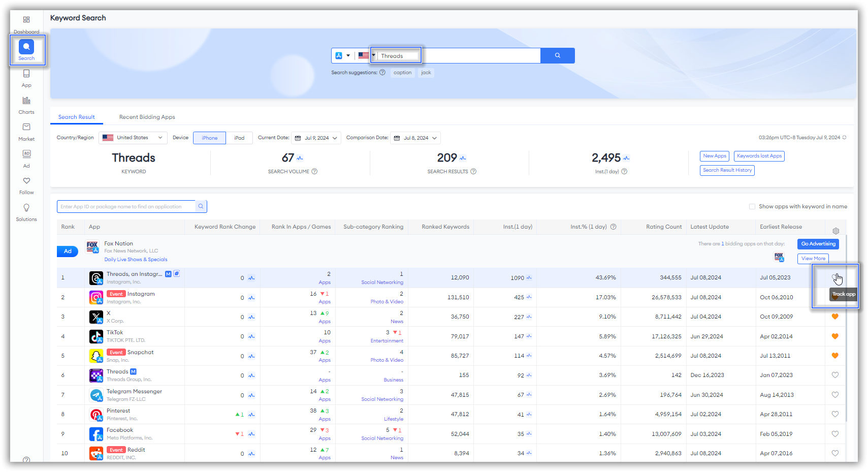Untrack Snapchat via its orange heart
Image resolution: width=868 pixels, height=472 pixels.
coord(835,356)
